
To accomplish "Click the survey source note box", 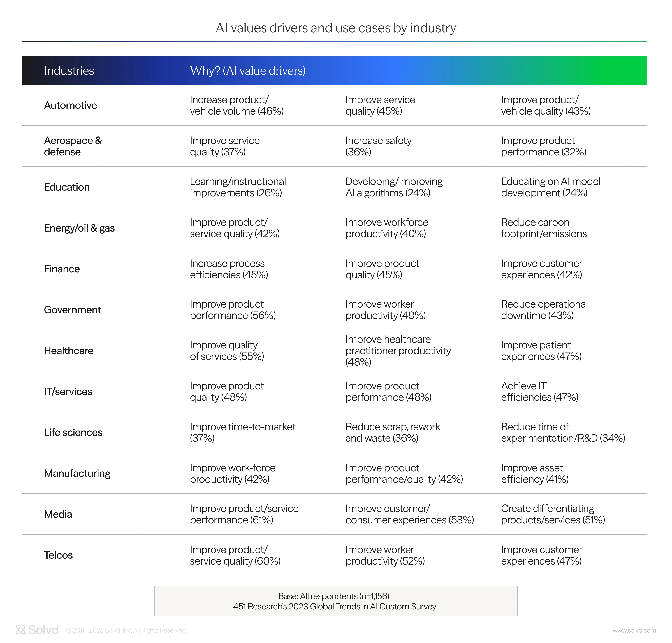I will (x=336, y=601).
